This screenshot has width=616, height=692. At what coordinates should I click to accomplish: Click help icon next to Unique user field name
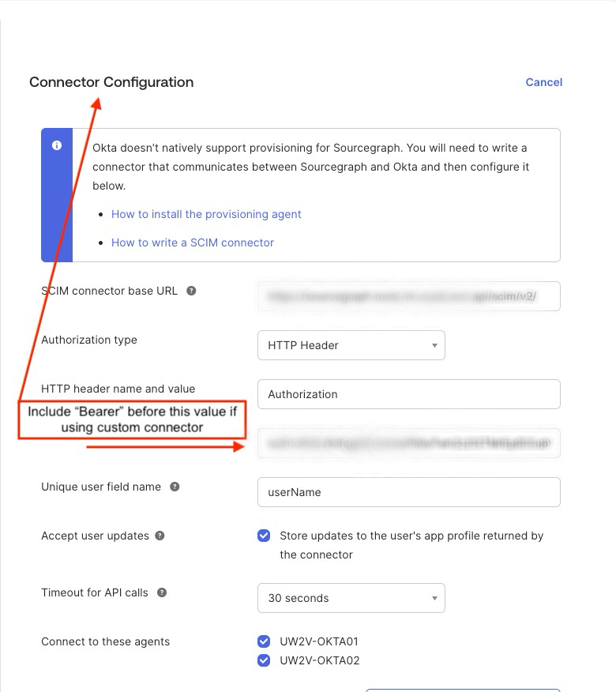tap(175, 487)
